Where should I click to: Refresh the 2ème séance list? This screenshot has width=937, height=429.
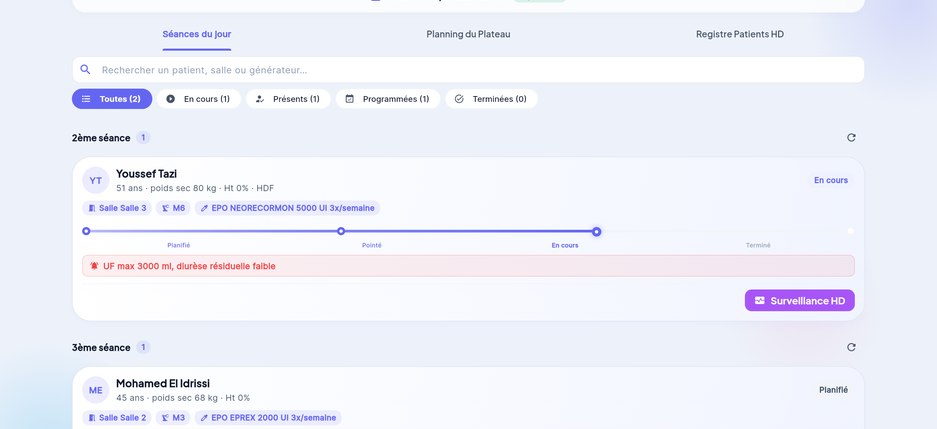pos(851,137)
